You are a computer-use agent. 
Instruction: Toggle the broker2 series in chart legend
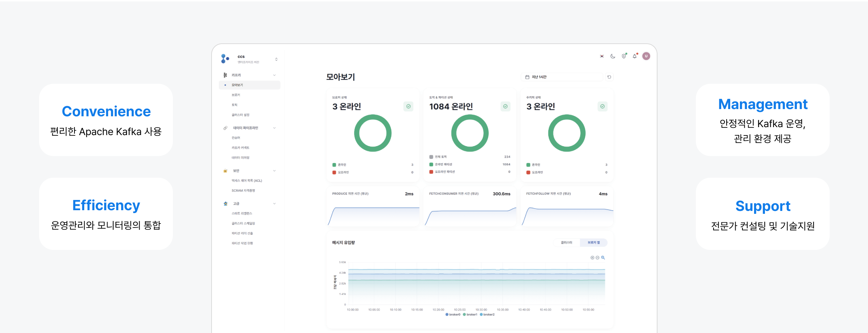pyautogui.click(x=487, y=315)
